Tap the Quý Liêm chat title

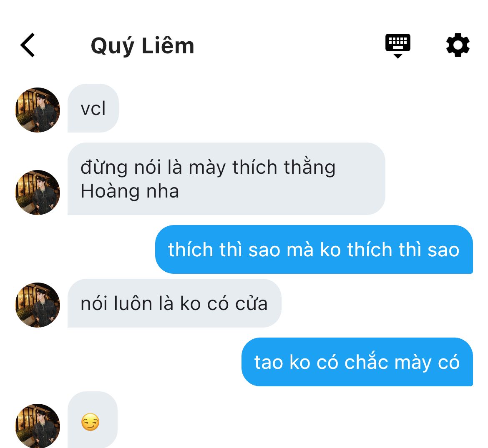tap(142, 46)
